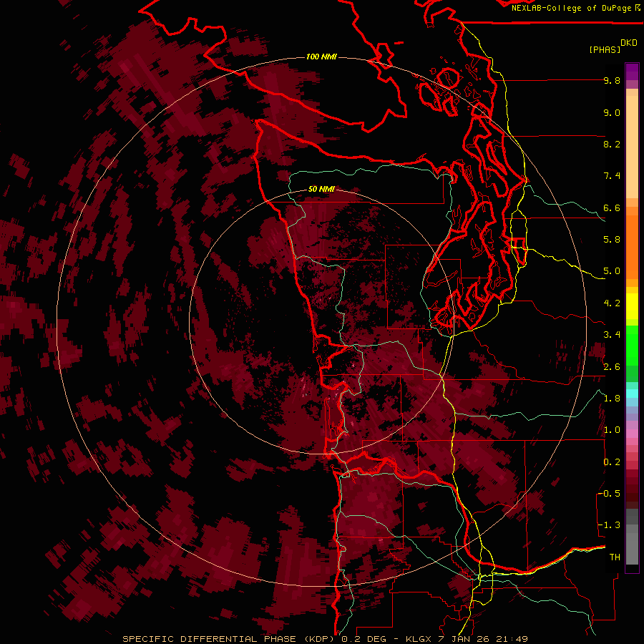Click the 0.2 DEG elevation text in caption
Image resolution: width=644 pixels, height=644 pixels.
click(363, 639)
